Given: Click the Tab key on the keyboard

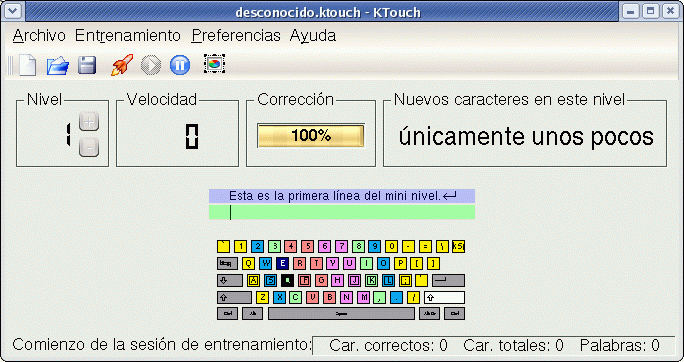Looking at the screenshot, I should [x=227, y=263].
